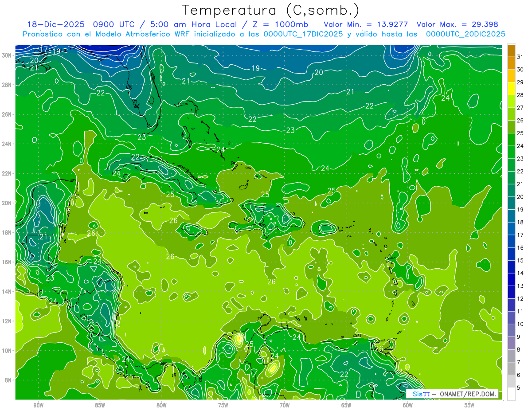The height and width of the screenshot is (411, 532).
Task: Click the '7' label on the color scale
Action: click(x=519, y=363)
